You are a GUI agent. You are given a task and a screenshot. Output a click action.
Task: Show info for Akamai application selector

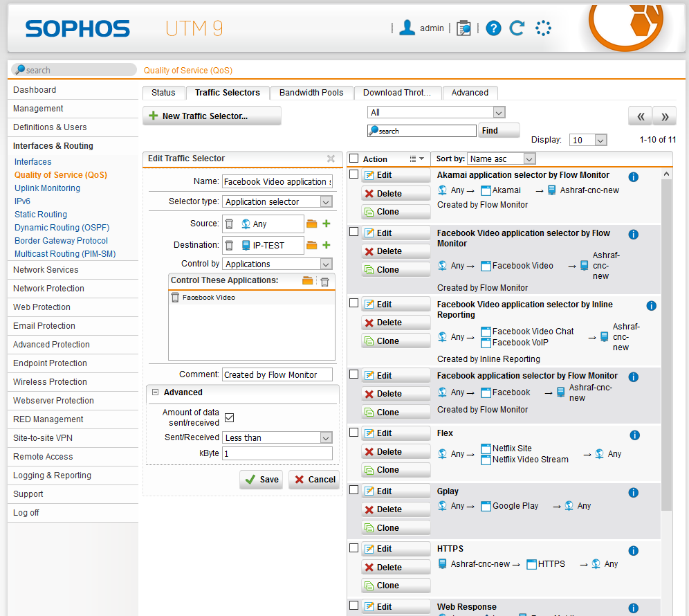coord(633,176)
